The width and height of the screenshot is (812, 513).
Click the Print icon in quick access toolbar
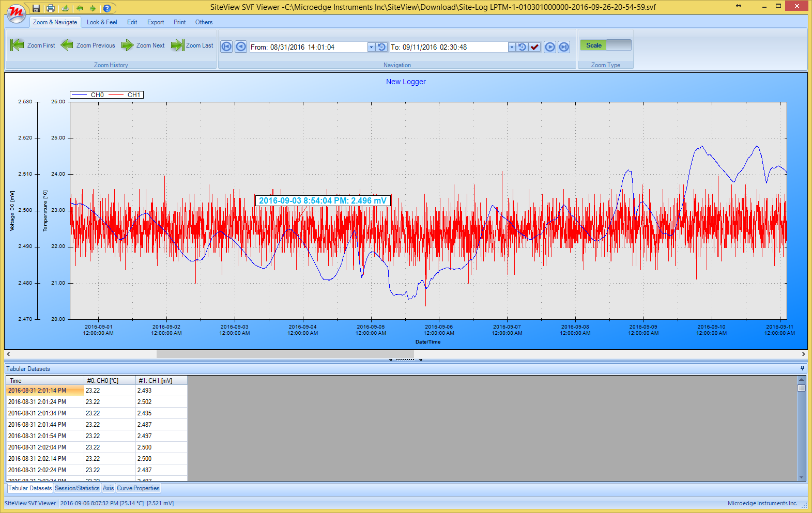[50, 8]
